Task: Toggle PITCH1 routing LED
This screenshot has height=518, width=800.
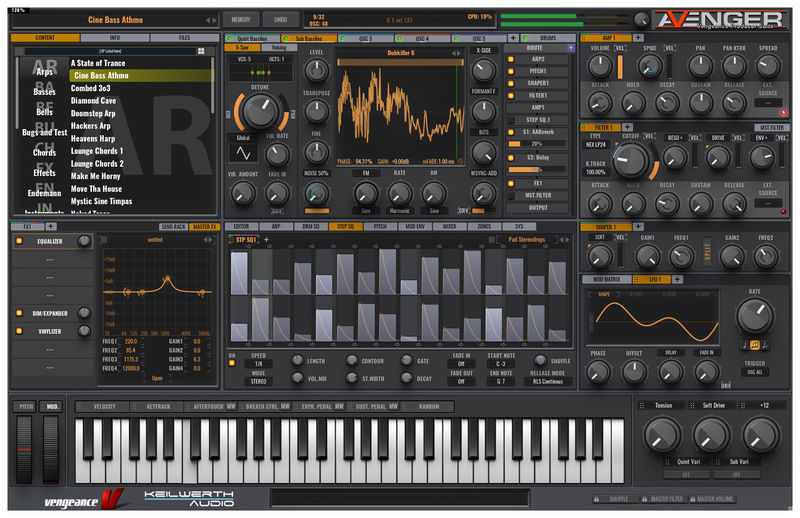Action: [511, 71]
